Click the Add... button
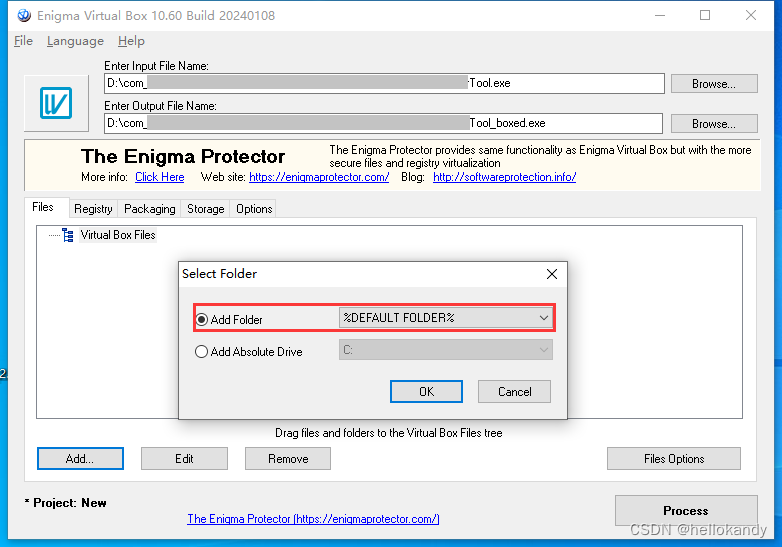The height and width of the screenshot is (547, 782). coord(80,458)
